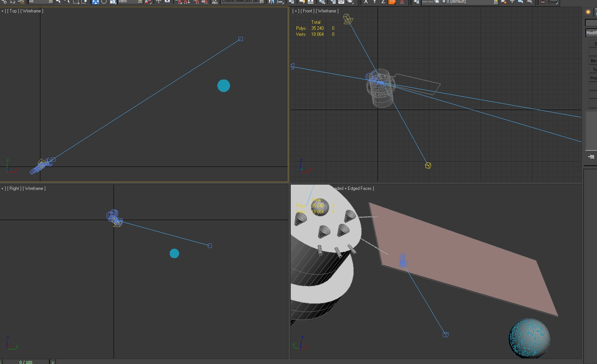Image resolution: width=597 pixels, height=364 pixels.
Task: Select the teal sphere in Right viewport
Action: (174, 254)
